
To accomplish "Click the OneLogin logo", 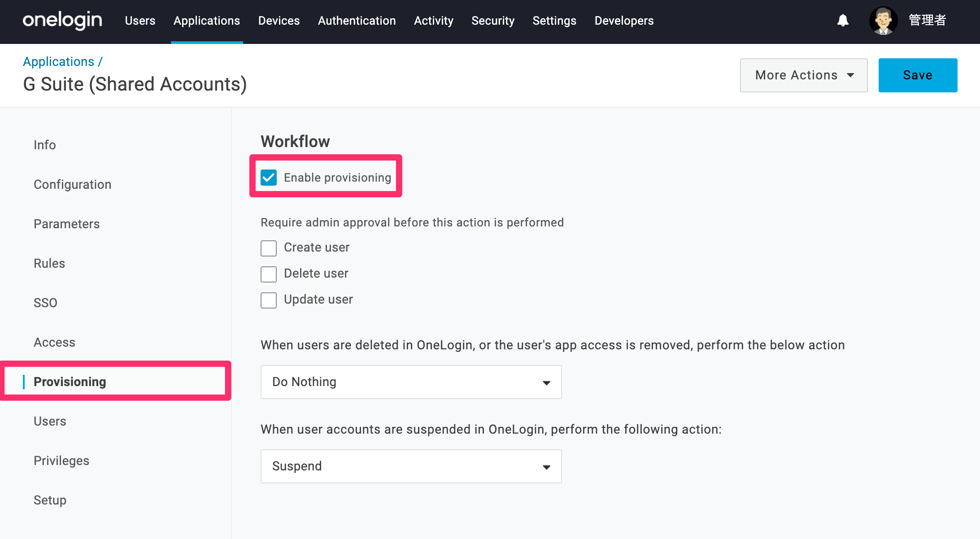I will coord(62,21).
